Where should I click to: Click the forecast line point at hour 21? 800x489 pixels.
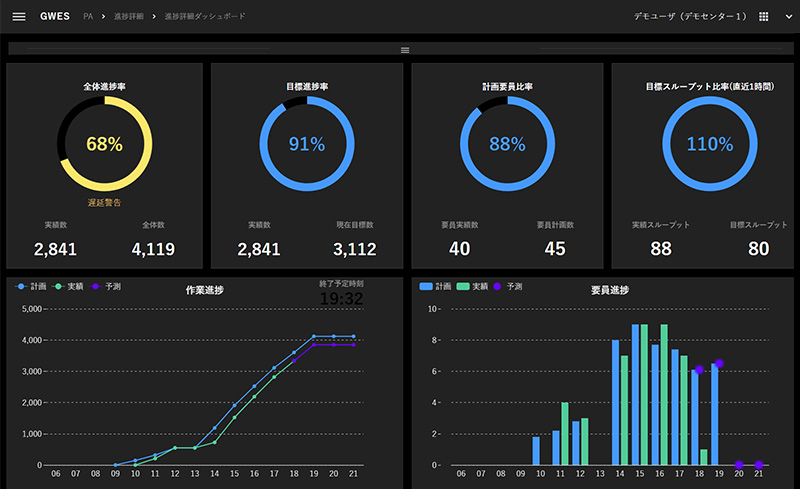pyautogui.click(x=354, y=345)
